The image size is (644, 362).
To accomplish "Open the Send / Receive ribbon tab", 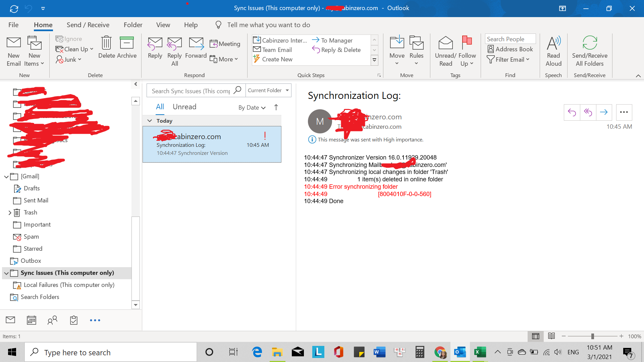I will click(x=88, y=25).
